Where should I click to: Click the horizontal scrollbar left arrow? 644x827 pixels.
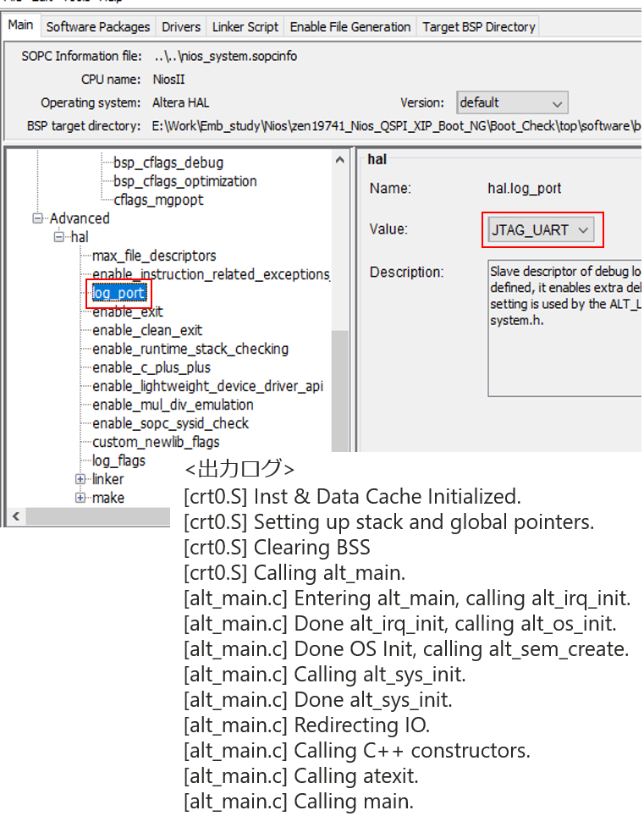pyautogui.click(x=16, y=515)
